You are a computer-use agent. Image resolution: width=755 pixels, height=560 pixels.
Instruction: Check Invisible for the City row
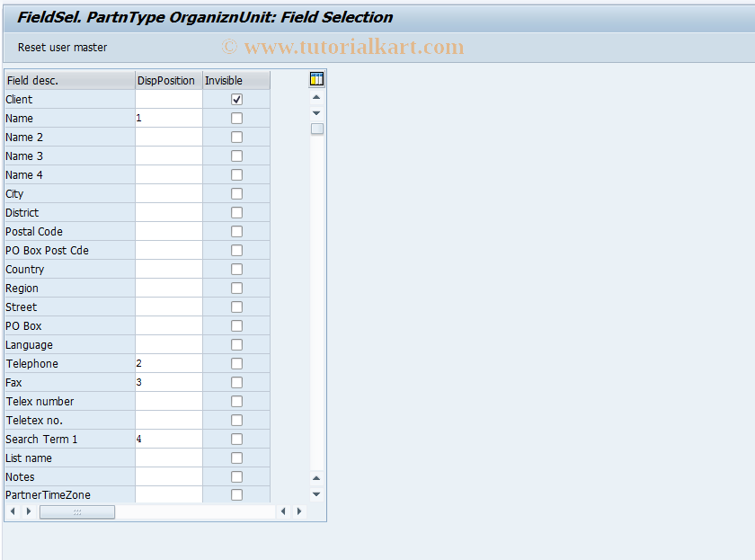pos(236,193)
